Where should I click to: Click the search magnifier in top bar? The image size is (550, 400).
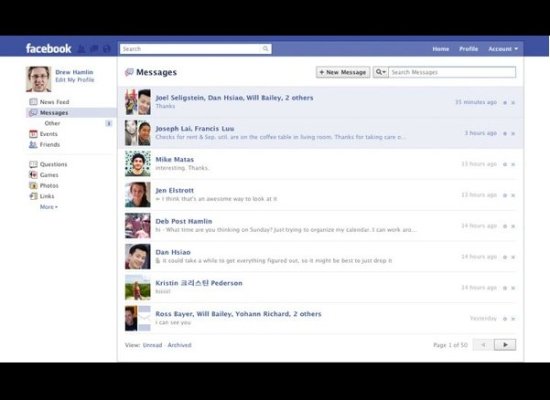coord(266,49)
